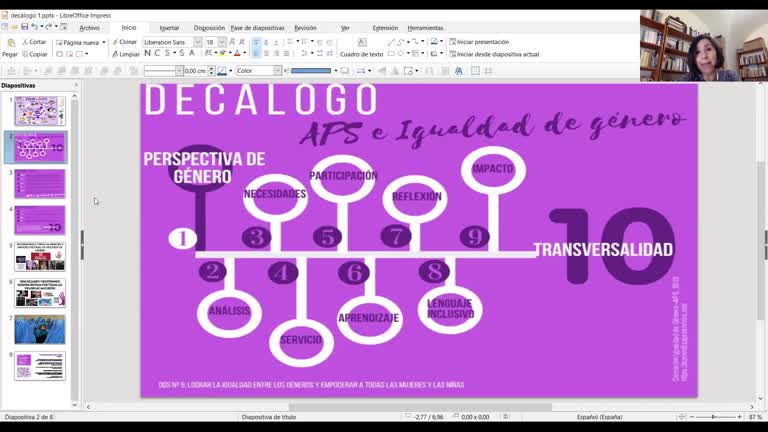Click Limpiar to clear formatting
Screen dimensions: 768x432
pyautogui.click(x=126, y=54)
